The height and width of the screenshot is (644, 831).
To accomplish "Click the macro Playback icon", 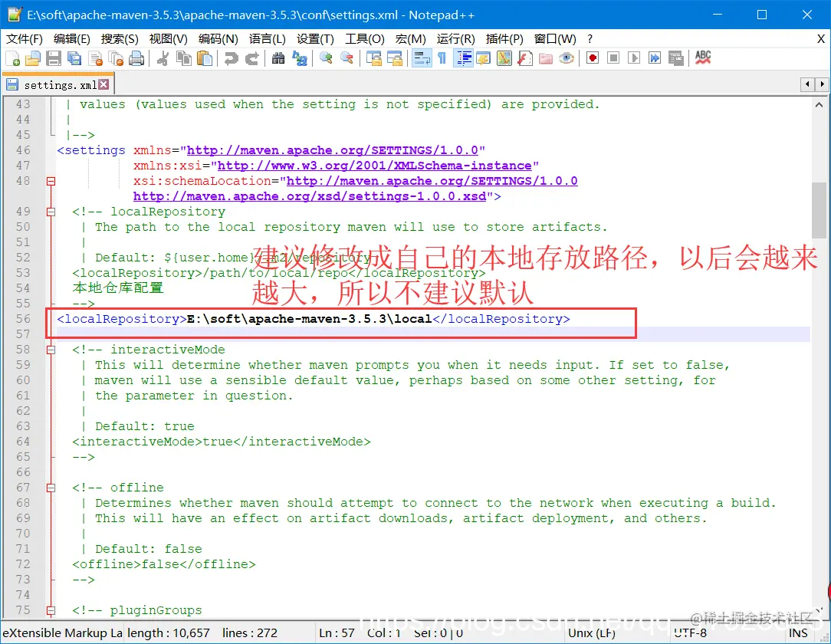I will click(x=634, y=58).
